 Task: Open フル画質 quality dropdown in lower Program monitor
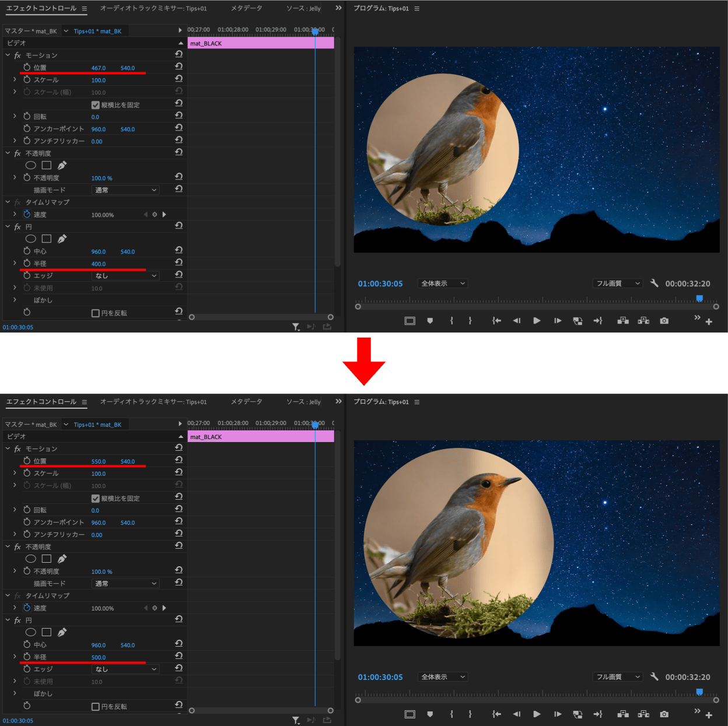click(618, 677)
